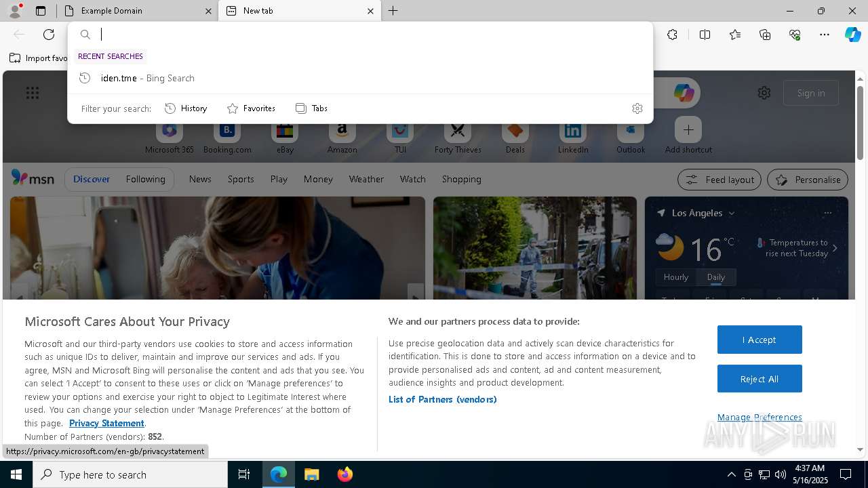The image size is (868, 488).
Task: Filter search by History
Action: [x=186, y=108]
